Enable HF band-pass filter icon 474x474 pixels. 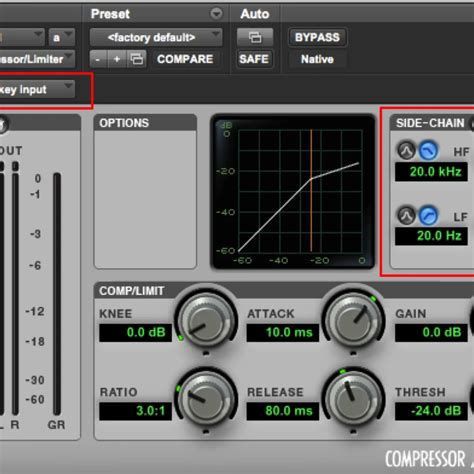coord(406,150)
